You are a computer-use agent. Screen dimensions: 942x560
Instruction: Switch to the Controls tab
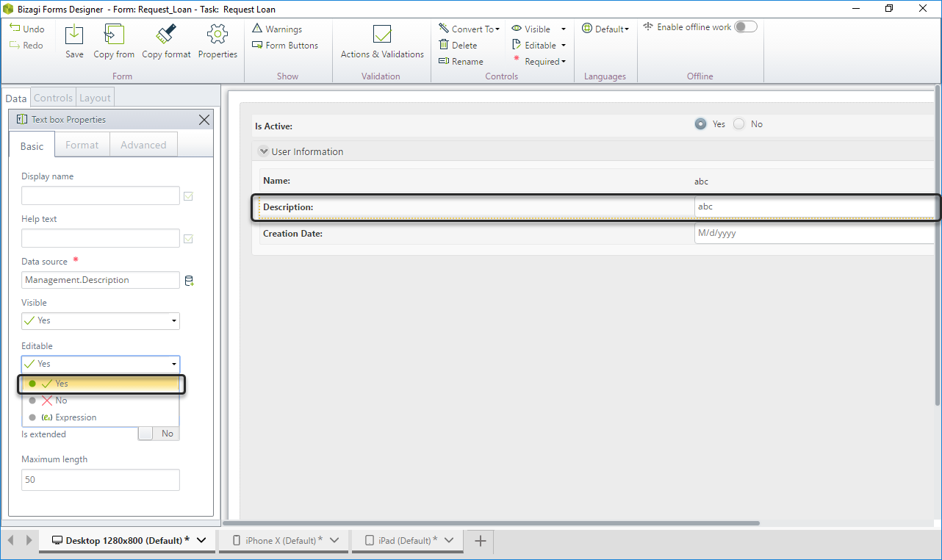[53, 98]
